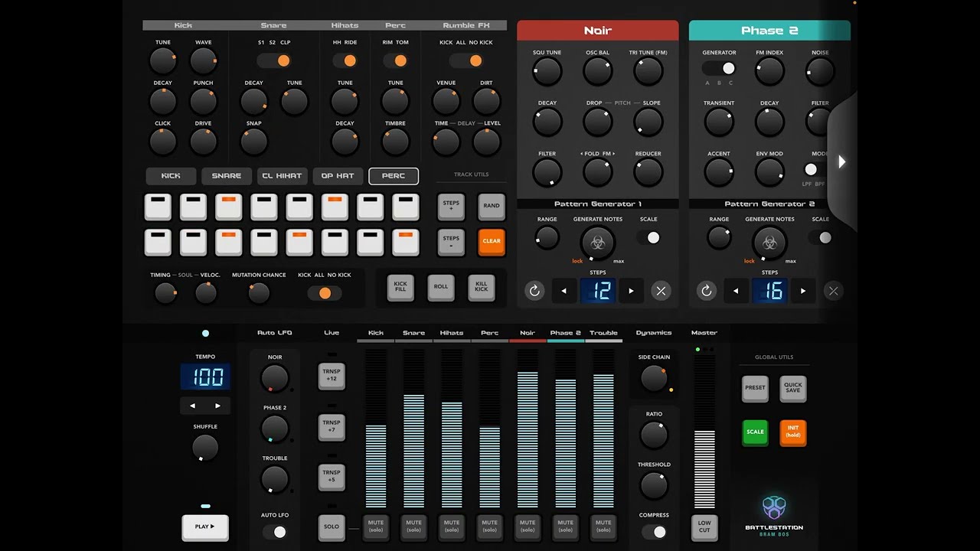Toggle Phase 2 Generator A B C switch
The height and width of the screenshot is (551, 980).
pos(719,68)
